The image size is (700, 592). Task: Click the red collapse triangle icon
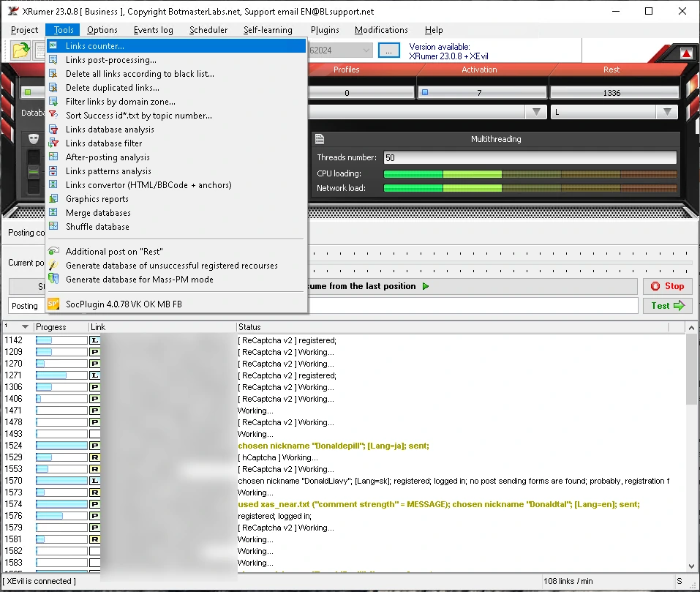click(686, 53)
